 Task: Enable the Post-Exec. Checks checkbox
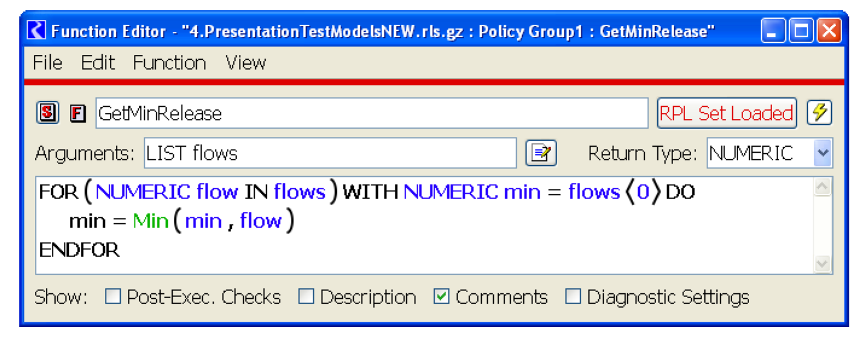point(113,296)
